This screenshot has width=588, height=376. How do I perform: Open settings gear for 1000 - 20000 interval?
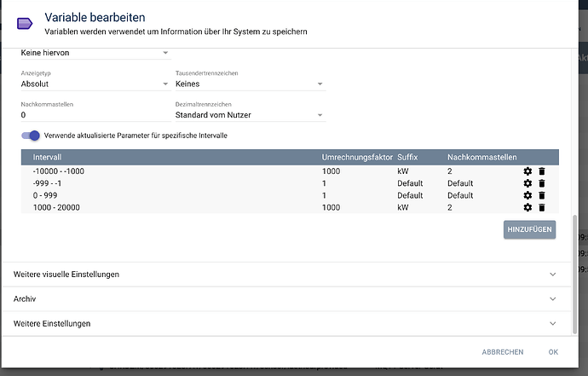coord(527,207)
